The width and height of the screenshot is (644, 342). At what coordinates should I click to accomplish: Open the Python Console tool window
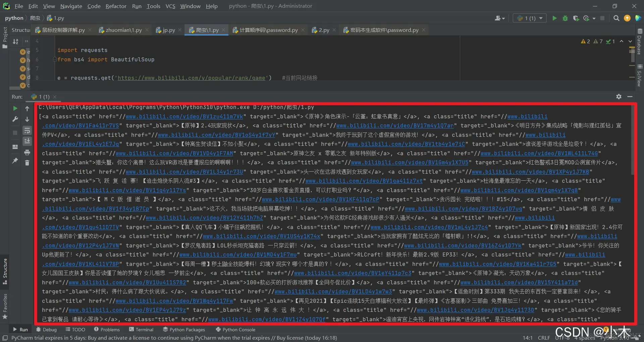(235, 330)
